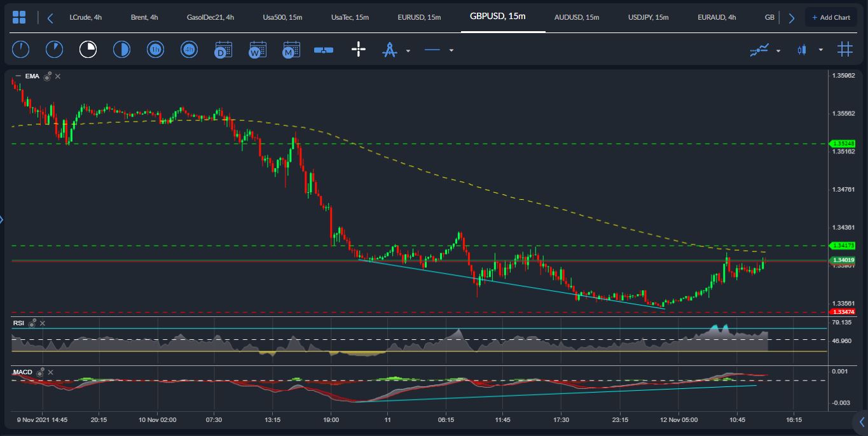Click the Add Chart button
868x436 pixels.
831,17
